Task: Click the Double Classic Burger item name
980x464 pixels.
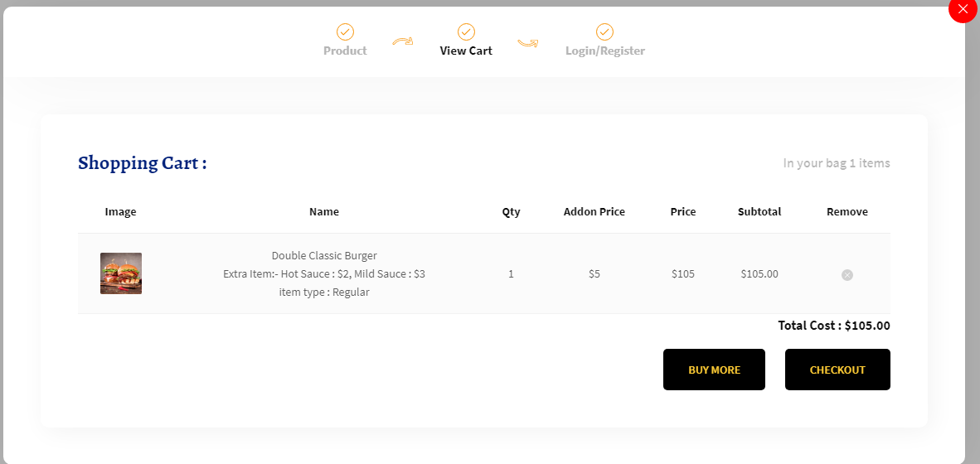Action: [324, 255]
